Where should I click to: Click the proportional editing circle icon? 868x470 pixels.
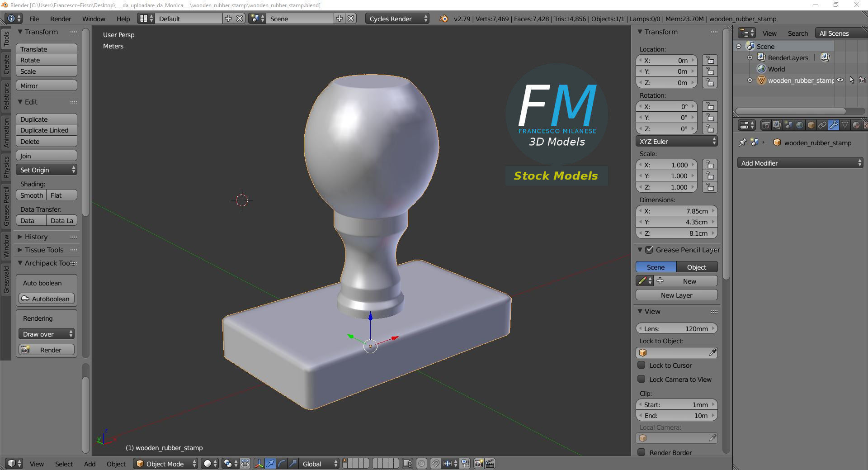point(421,464)
